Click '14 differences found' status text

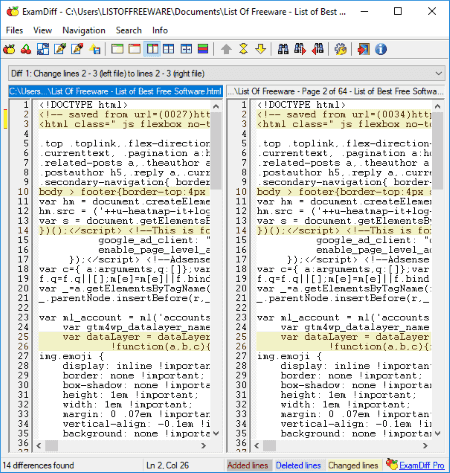[38, 465]
